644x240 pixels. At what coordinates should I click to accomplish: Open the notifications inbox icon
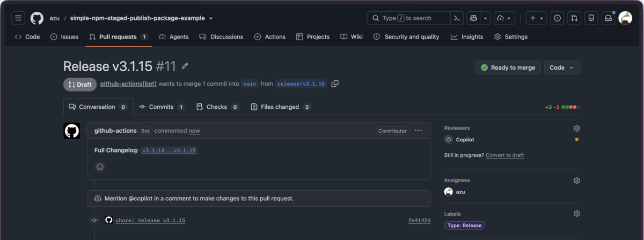coord(608,18)
